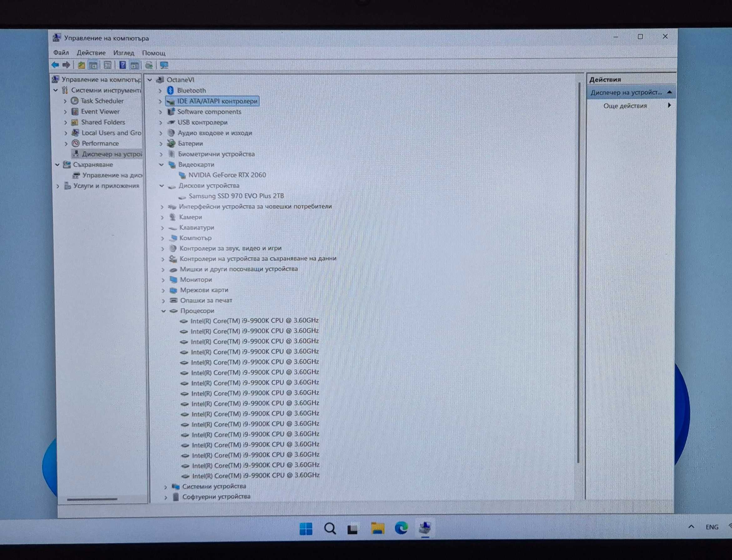Click the left pane horizontal scrollbar
The width and height of the screenshot is (732, 560).
(x=92, y=499)
